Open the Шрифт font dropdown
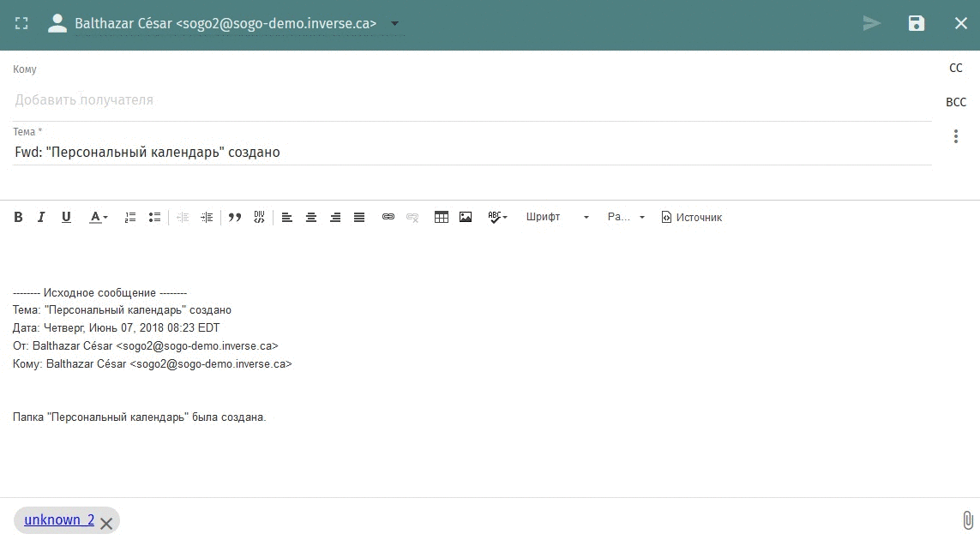This screenshot has width=980, height=540. (557, 218)
